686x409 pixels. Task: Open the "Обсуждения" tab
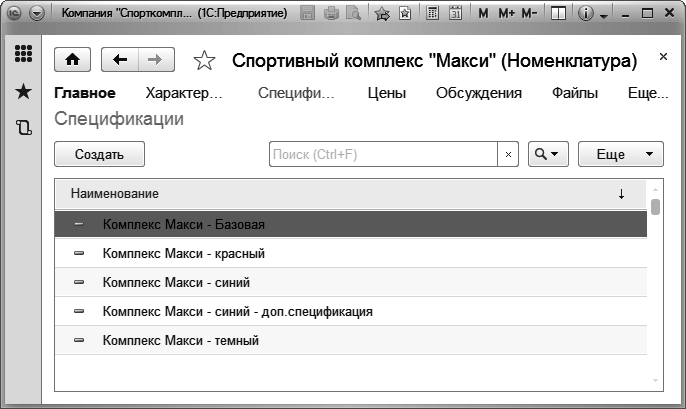tap(479, 94)
